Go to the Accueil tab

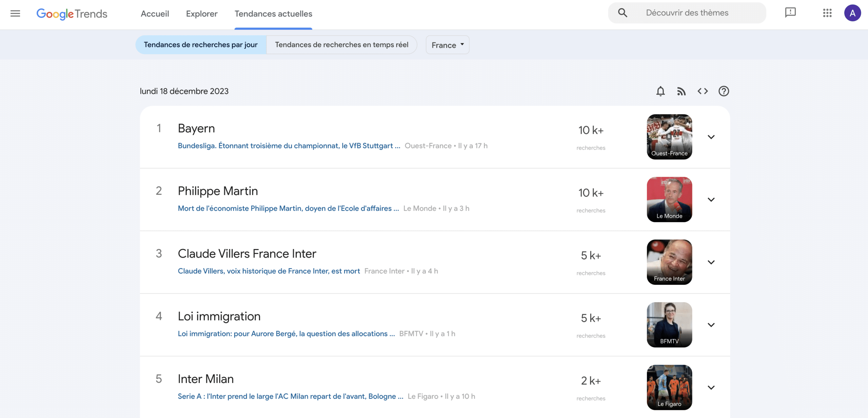click(155, 14)
